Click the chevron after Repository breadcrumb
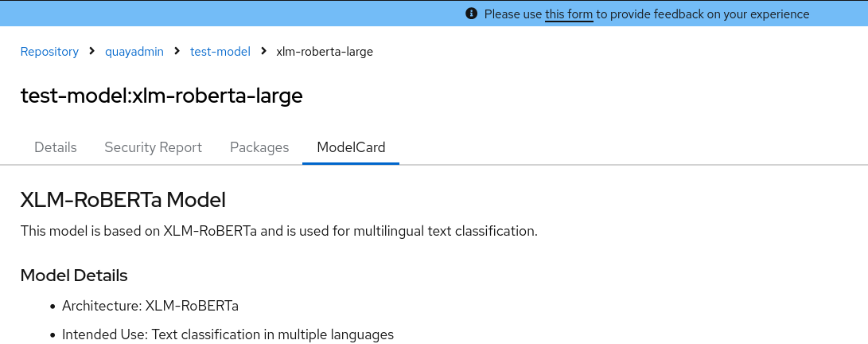 (92, 52)
